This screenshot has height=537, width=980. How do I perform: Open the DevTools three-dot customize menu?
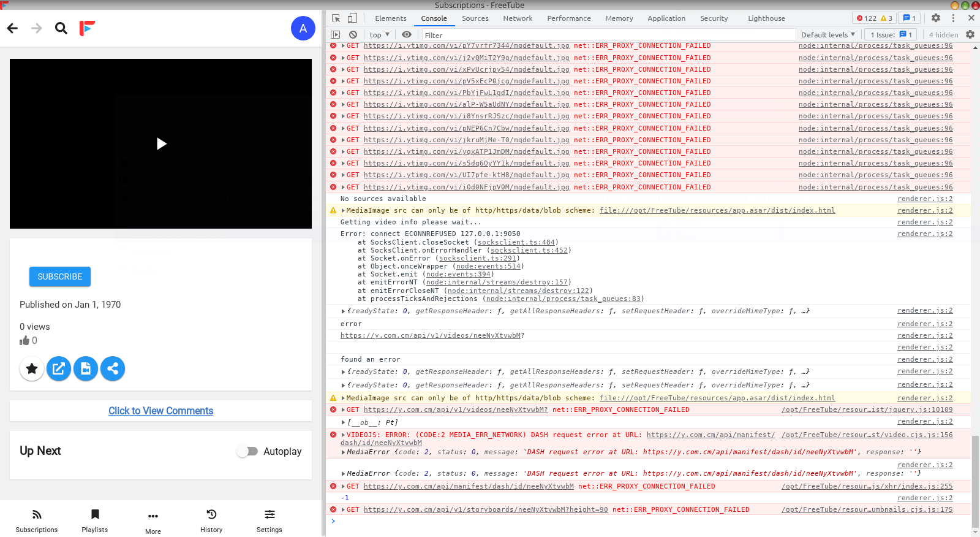click(953, 18)
